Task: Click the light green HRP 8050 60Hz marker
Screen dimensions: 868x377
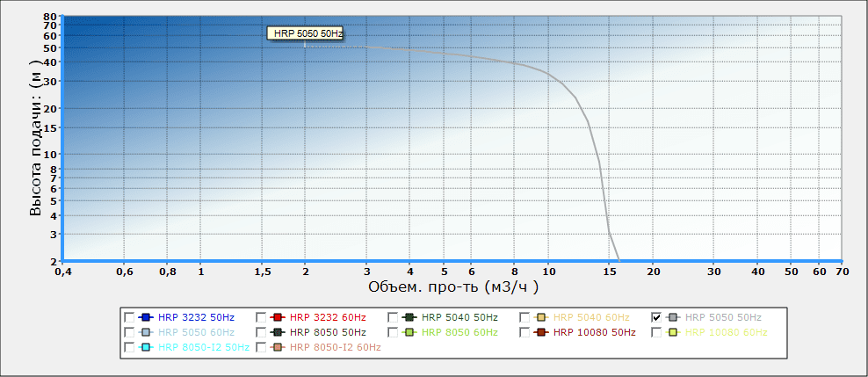Action: coord(409,332)
